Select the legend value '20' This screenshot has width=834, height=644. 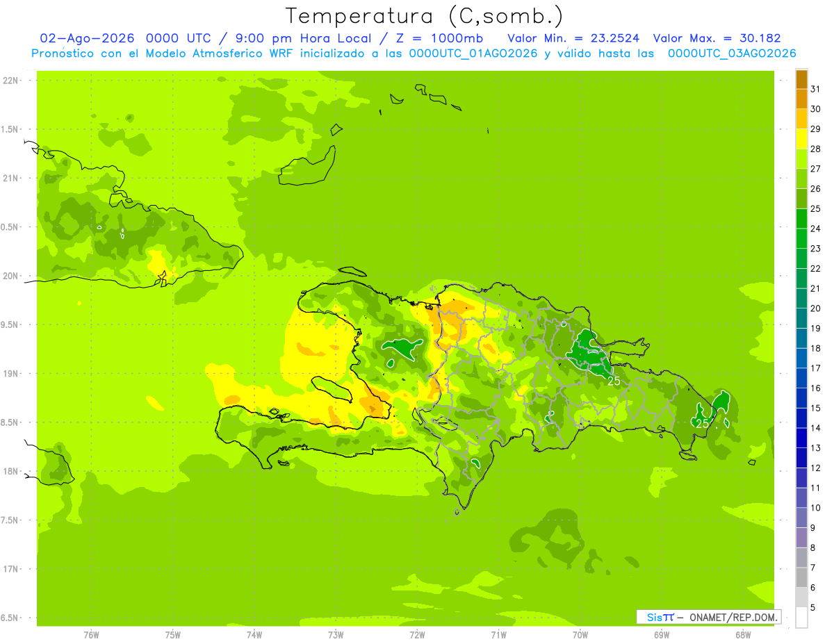coord(815,308)
